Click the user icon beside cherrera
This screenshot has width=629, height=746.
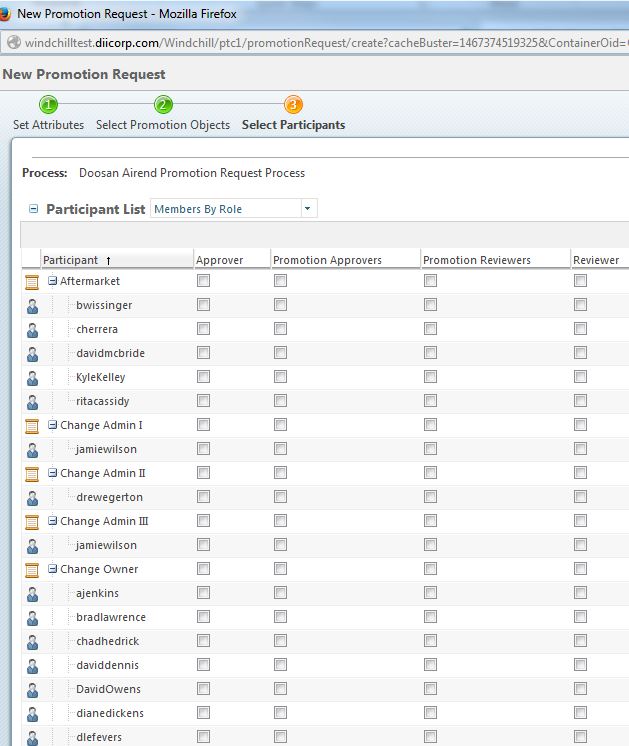tap(32, 330)
